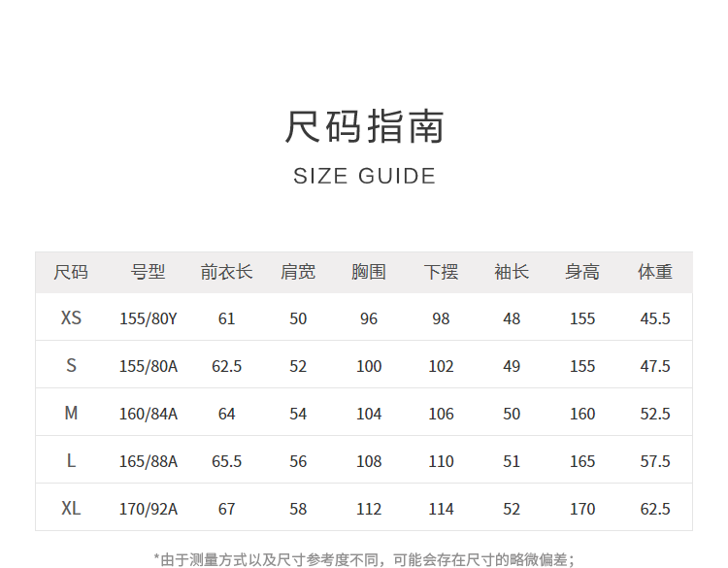Screen dimensions: 728x568
Task: Click the 尺码指南 title heading
Action: click(364, 127)
